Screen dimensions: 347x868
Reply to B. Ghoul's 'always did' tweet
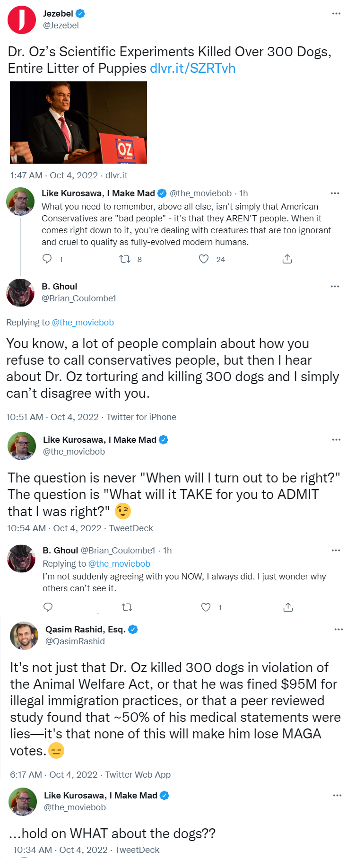[48, 607]
